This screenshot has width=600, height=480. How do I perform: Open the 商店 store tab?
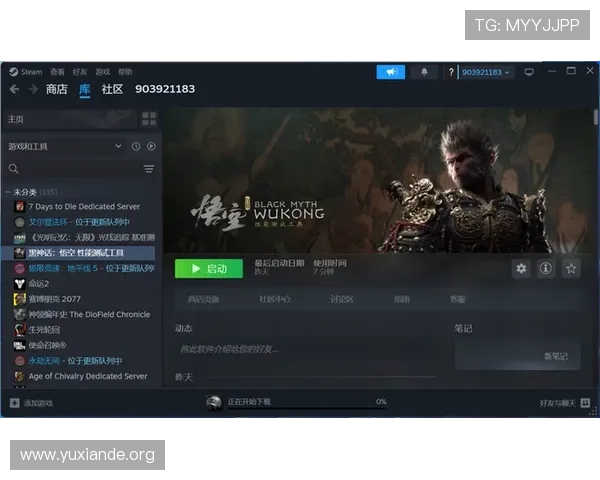coord(57,89)
